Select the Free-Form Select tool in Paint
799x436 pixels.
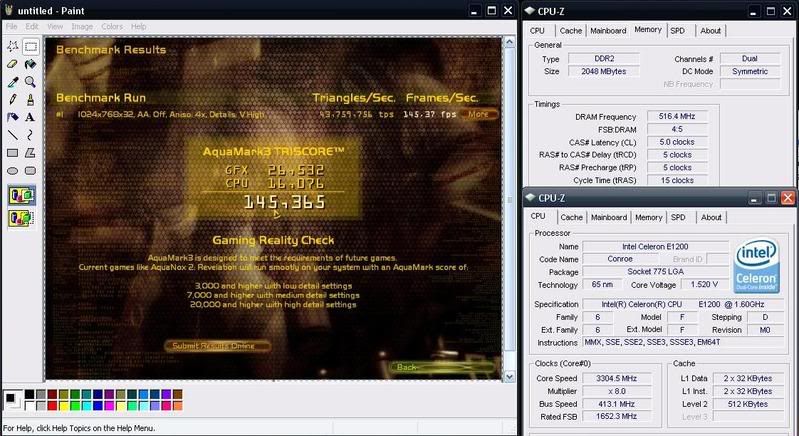(x=13, y=47)
